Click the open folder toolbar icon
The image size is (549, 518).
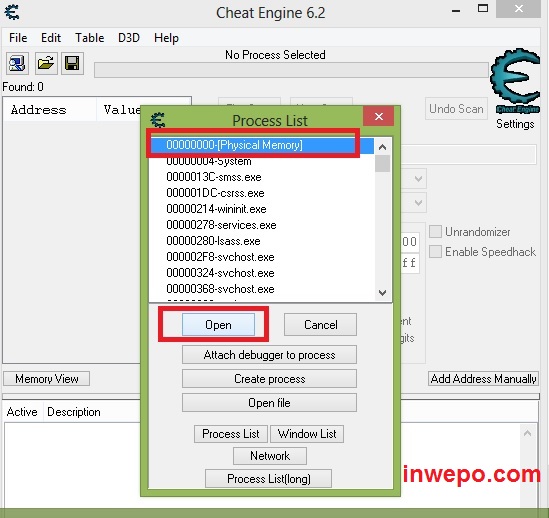click(x=46, y=63)
